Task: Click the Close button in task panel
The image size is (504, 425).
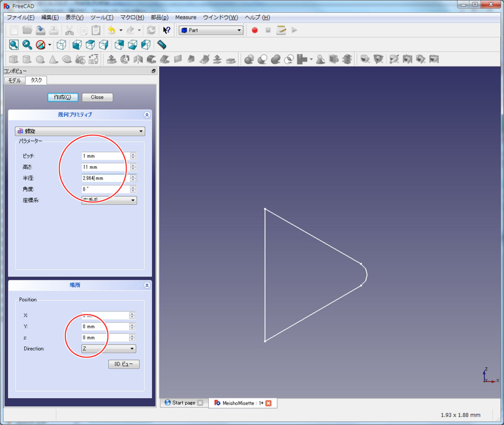Action: (x=97, y=97)
